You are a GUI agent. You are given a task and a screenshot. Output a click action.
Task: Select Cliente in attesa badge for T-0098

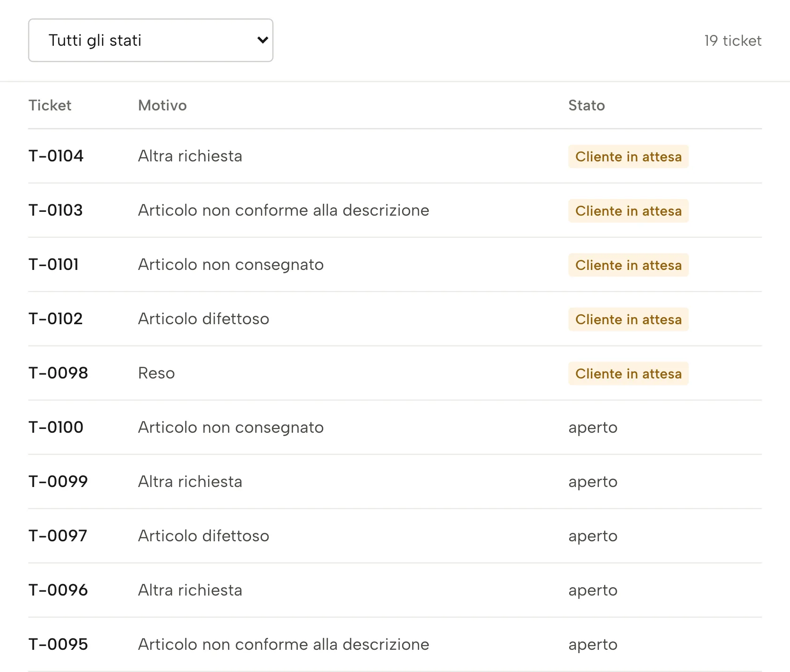[x=629, y=373]
